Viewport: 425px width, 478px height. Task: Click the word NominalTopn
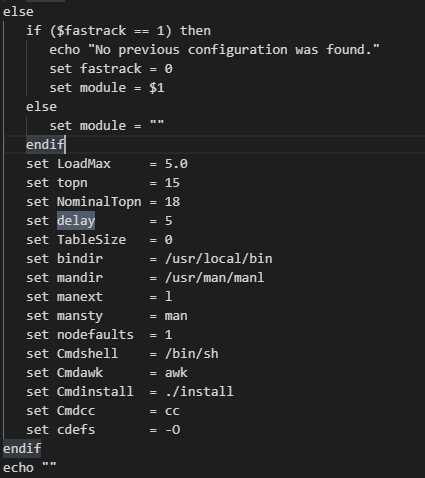point(99,202)
